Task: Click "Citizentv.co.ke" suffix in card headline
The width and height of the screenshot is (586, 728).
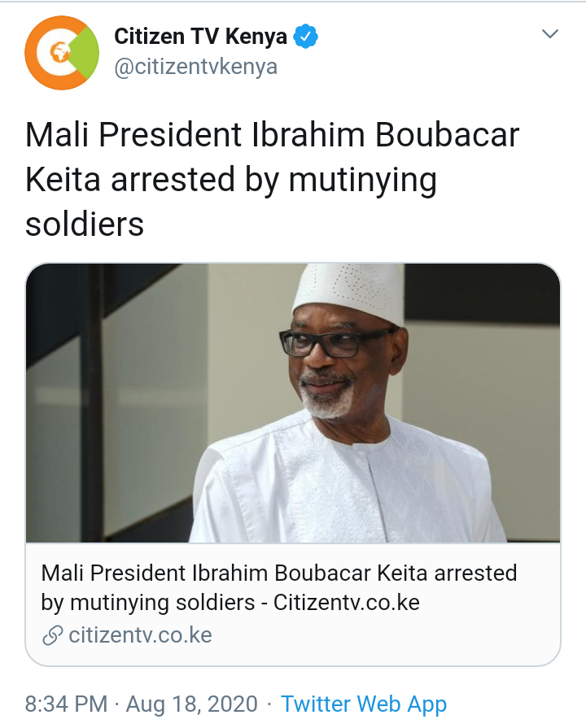Action: (346, 603)
